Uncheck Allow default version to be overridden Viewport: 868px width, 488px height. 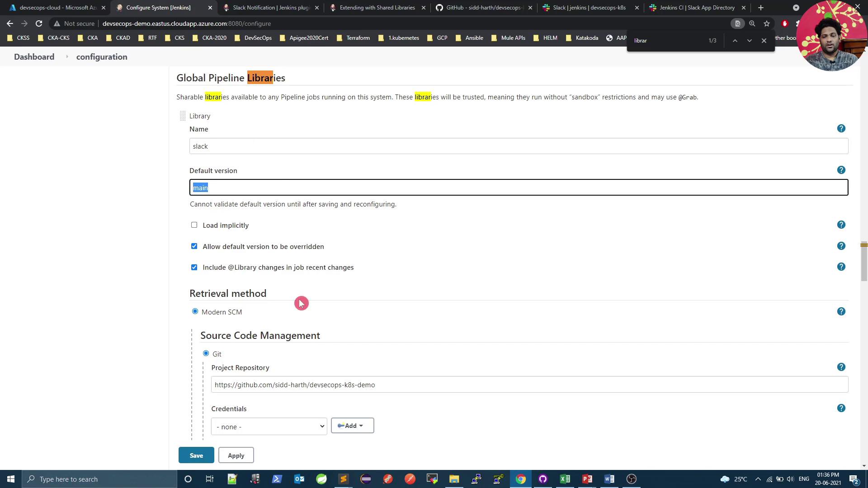pyautogui.click(x=194, y=246)
